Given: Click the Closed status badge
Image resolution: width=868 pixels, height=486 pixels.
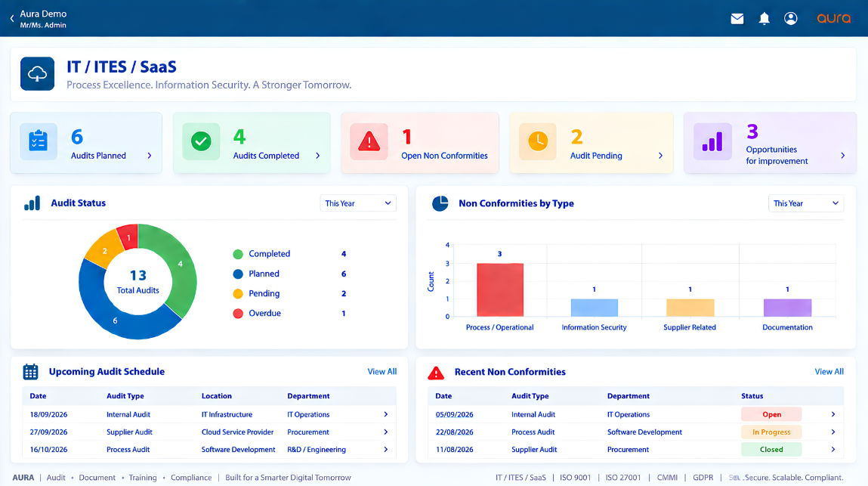Looking at the screenshot, I should coord(771,450).
